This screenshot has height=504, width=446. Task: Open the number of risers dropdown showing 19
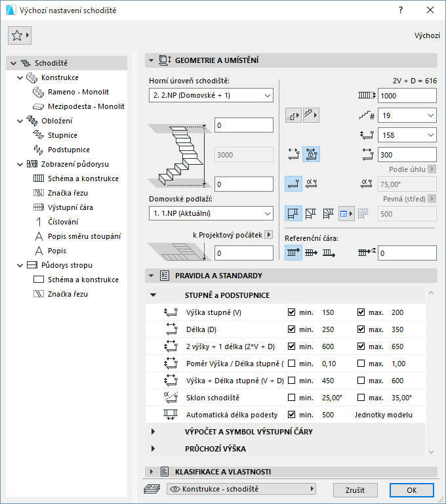coord(407,115)
